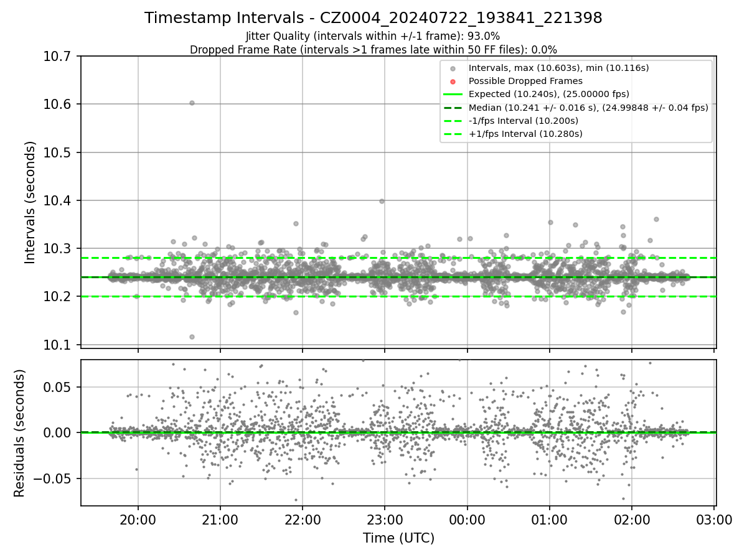The image size is (747, 560).
Task: Click the solid green line sample in the legend
Action: pos(453,95)
